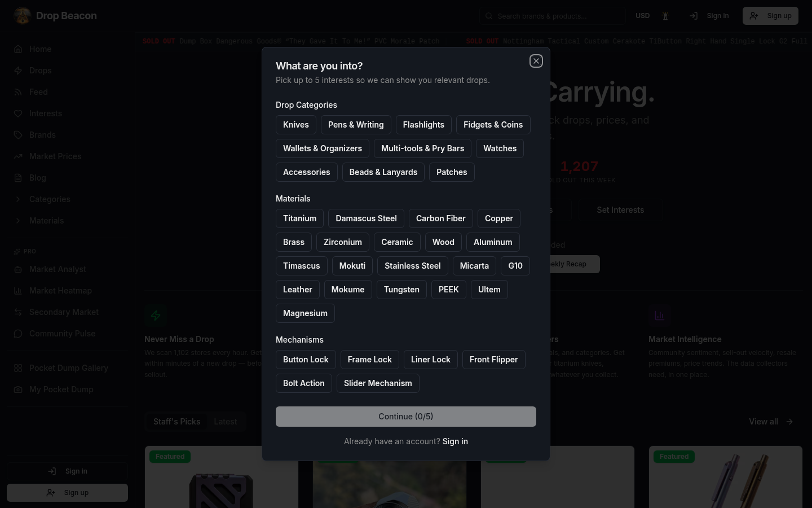Open the Market Heatmap tool
The height and width of the screenshot is (508, 812).
click(x=60, y=290)
